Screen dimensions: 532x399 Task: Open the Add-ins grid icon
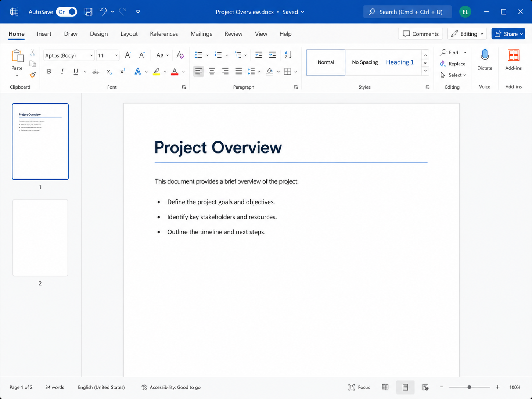[x=514, y=55]
